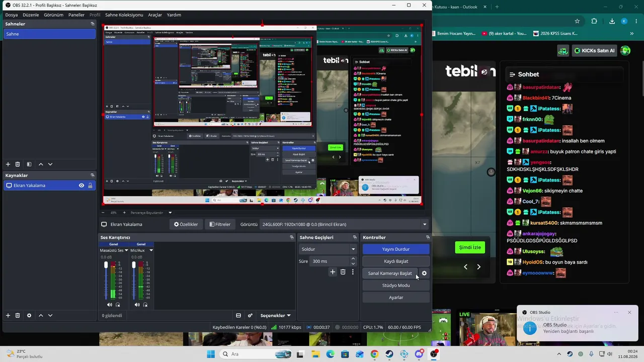Open the Yardım menu
The height and width of the screenshot is (362, 644).
click(x=174, y=15)
